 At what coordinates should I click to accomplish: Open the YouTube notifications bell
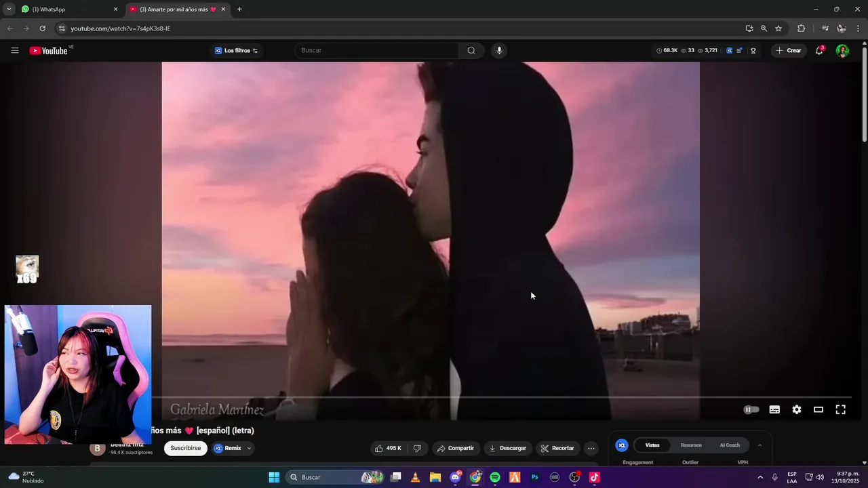coord(819,50)
